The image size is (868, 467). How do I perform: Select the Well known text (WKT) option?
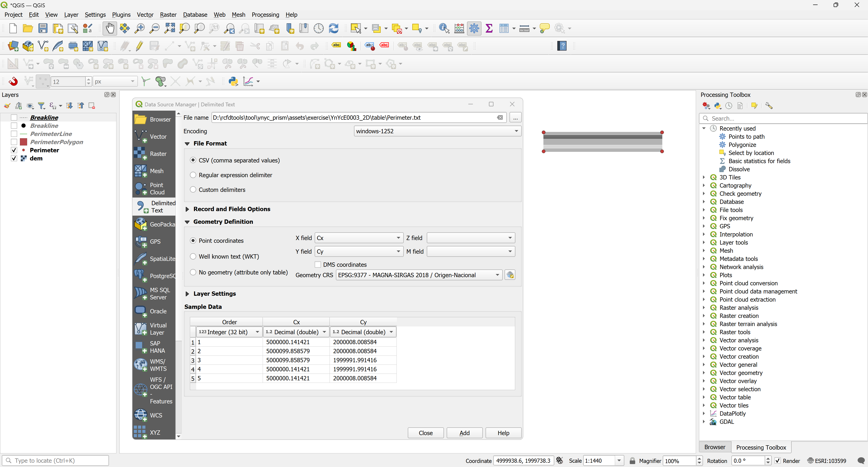coord(193,256)
